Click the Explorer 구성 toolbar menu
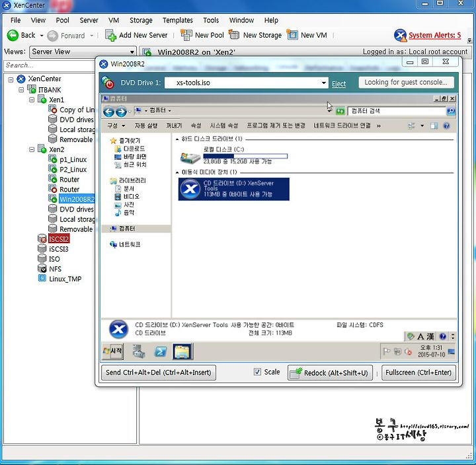 pyautogui.click(x=116, y=125)
